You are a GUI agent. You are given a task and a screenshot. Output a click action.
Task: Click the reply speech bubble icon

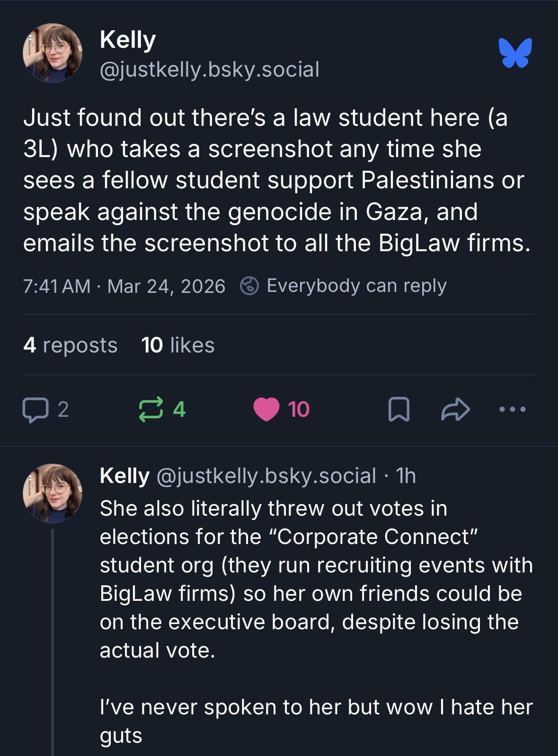pyautogui.click(x=35, y=410)
